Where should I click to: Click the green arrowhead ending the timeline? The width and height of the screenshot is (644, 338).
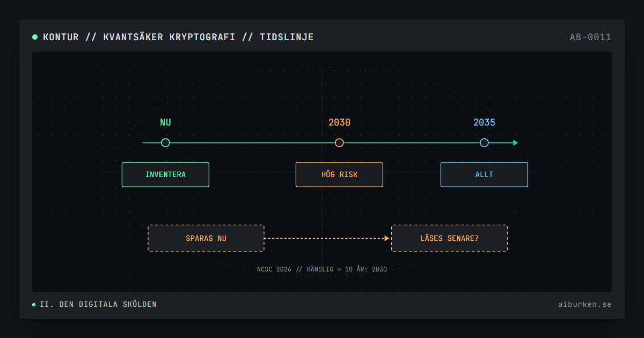coord(515,143)
